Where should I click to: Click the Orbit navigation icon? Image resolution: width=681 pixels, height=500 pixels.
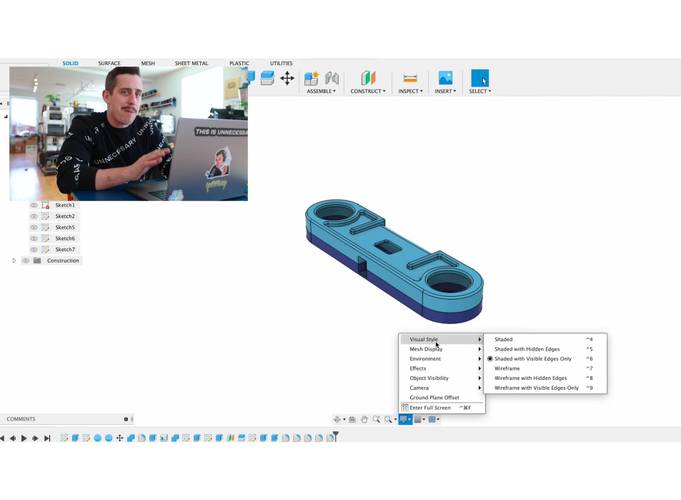tap(337, 419)
